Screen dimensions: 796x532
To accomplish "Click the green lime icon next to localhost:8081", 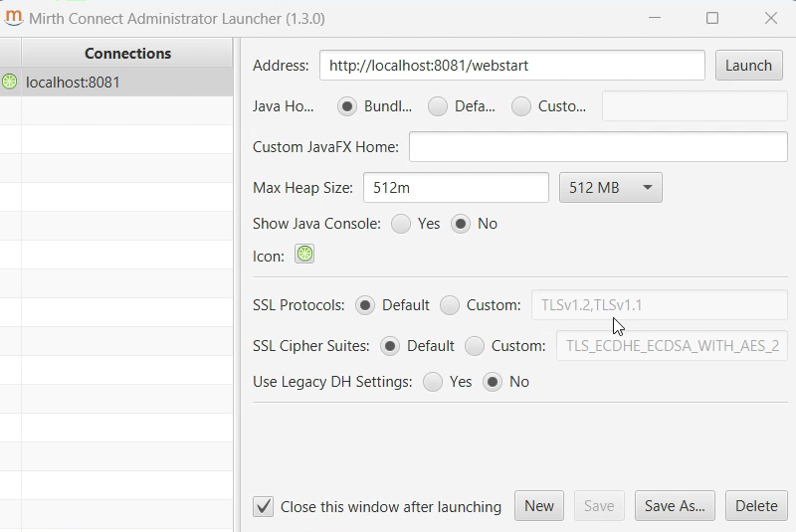I will 10,82.
